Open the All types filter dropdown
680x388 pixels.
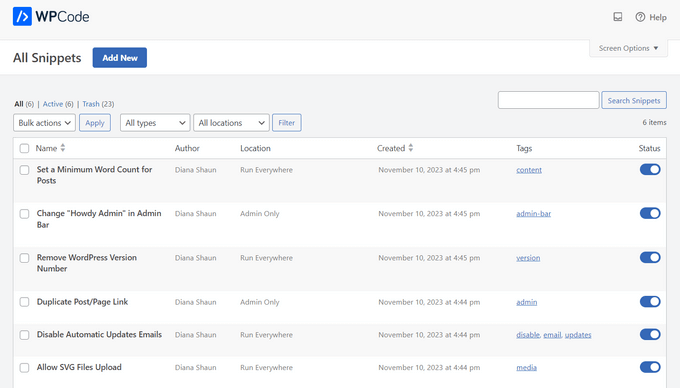[x=155, y=123]
